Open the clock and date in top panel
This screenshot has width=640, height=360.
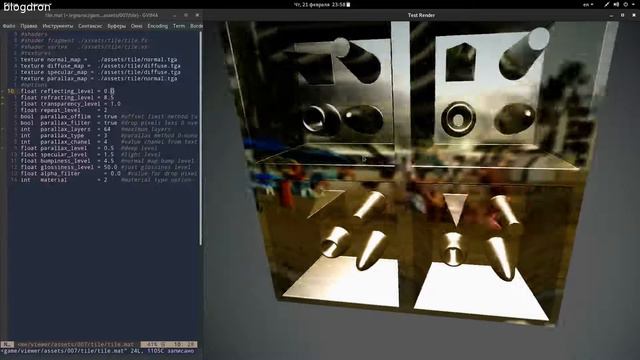[x=322, y=4]
